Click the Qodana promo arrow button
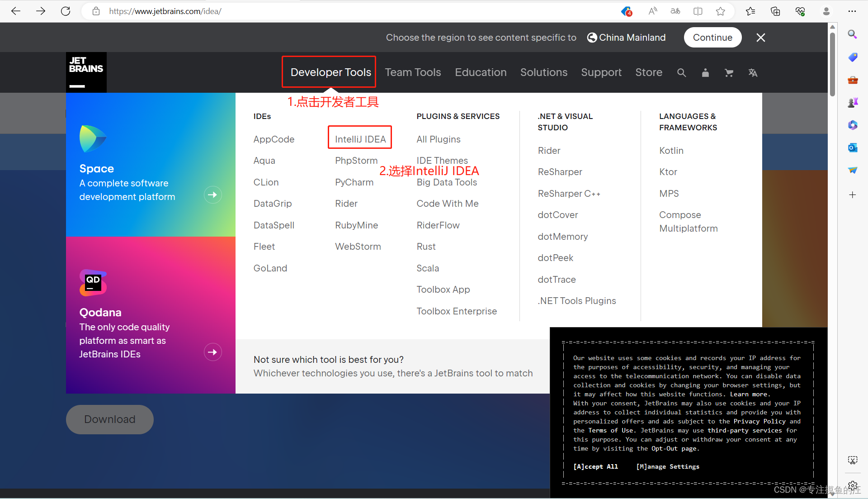The height and width of the screenshot is (499, 868). coord(212,352)
